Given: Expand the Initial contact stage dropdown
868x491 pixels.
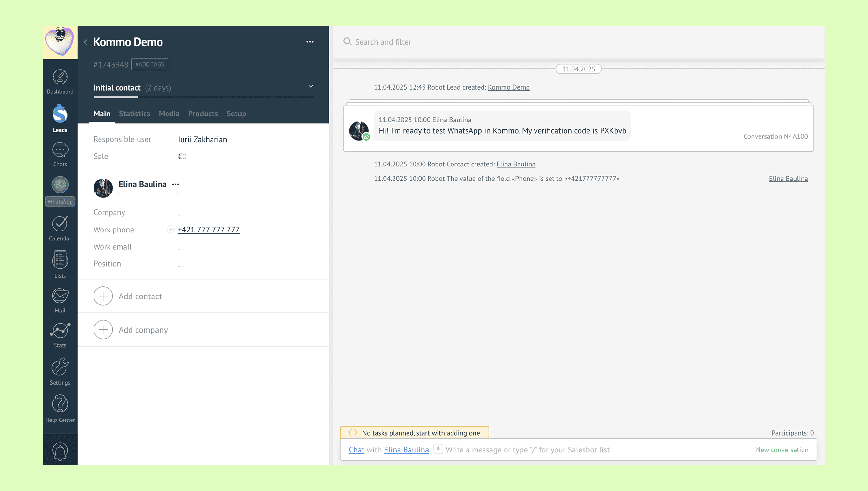Looking at the screenshot, I should click(x=311, y=87).
